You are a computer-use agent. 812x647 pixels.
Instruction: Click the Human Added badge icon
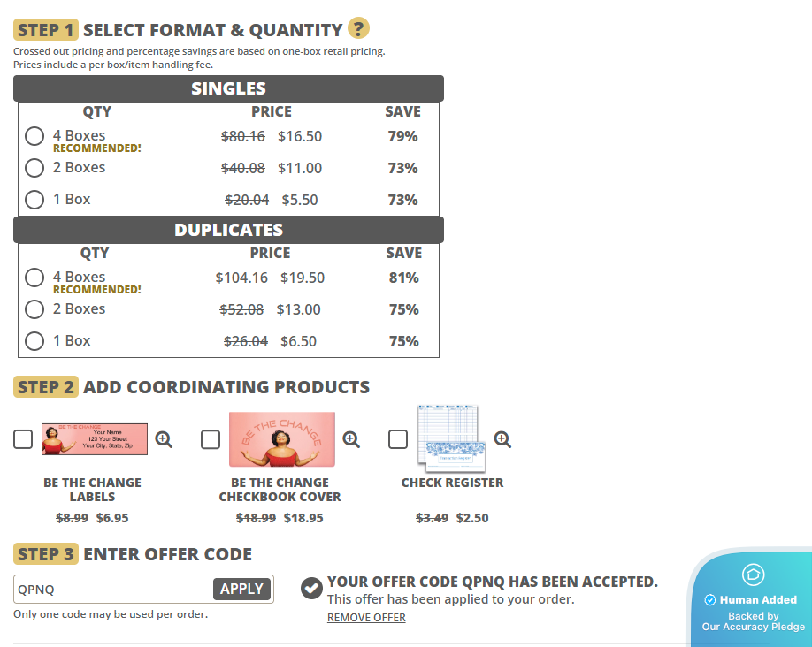[753, 575]
